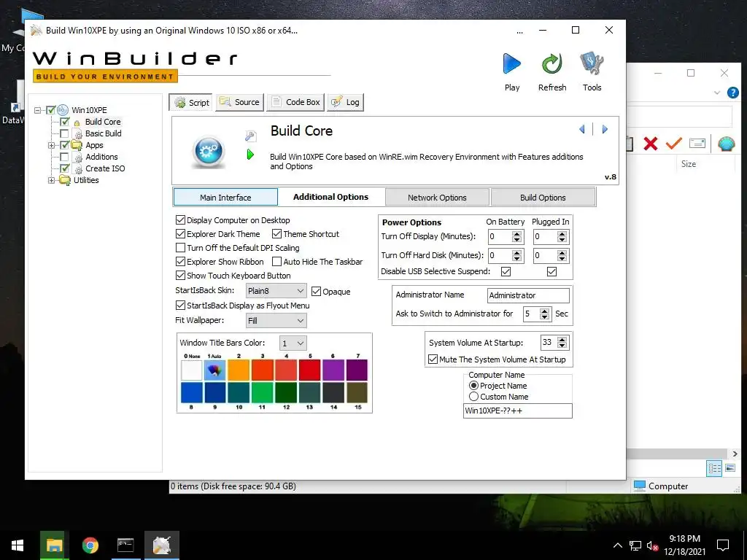Screen dimensions: 747x560
Task: Select Basic Build in the tree
Action: pyautogui.click(x=103, y=133)
